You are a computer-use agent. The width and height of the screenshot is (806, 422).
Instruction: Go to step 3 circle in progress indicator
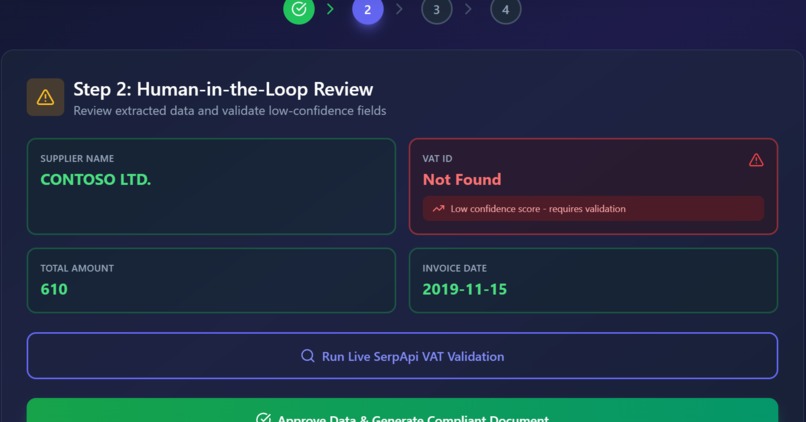[x=436, y=9]
